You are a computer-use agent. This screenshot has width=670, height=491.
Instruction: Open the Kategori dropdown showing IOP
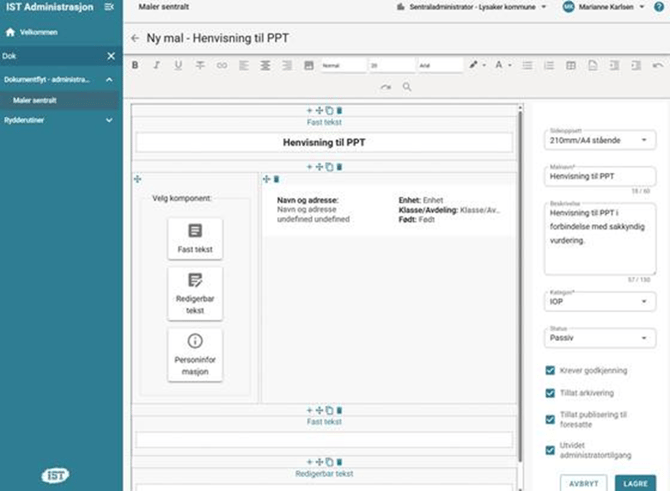pyautogui.click(x=599, y=299)
